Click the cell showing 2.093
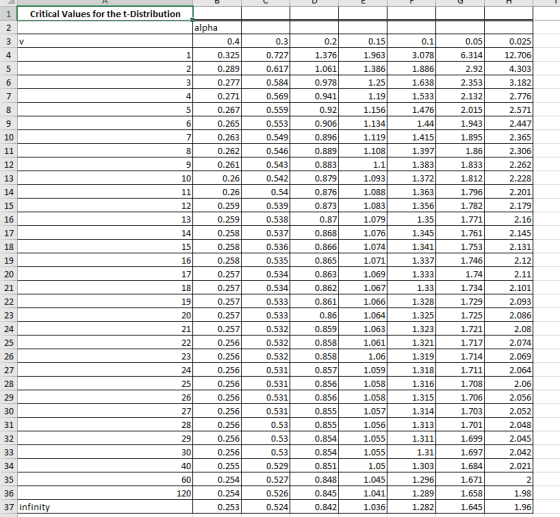The width and height of the screenshot is (560, 517). point(509,301)
